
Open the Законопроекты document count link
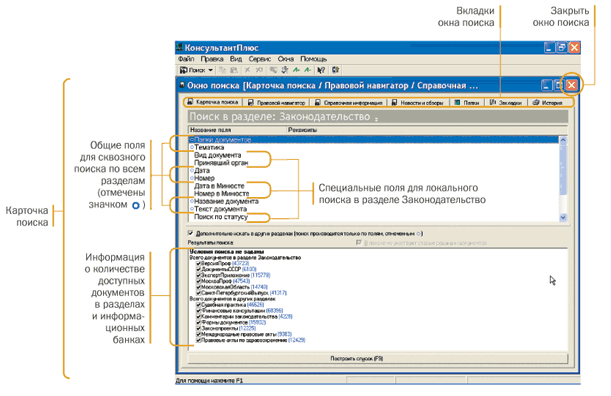247,328
